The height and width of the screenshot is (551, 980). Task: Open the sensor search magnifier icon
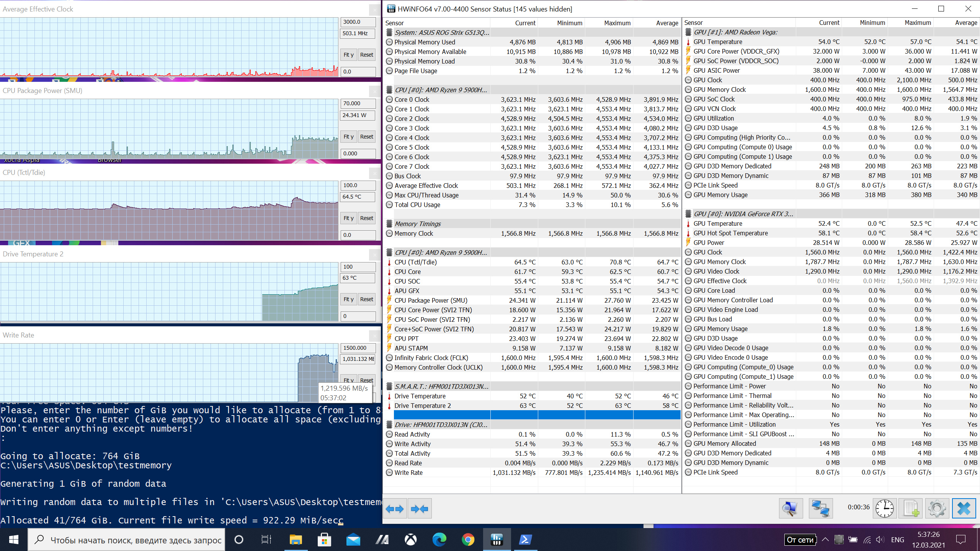click(x=791, y=509)
